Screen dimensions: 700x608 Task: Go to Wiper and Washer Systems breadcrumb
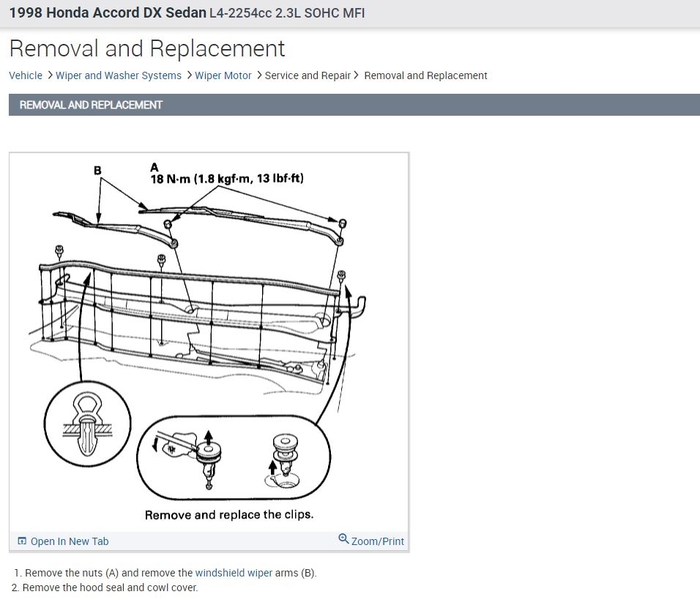pyautogui.click(x=119, y=75)
